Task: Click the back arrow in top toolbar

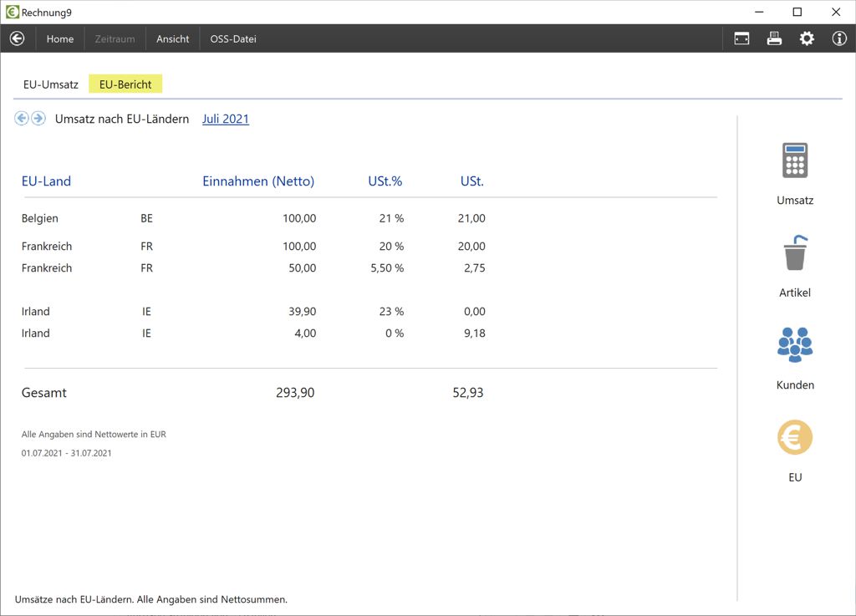Action: point(17,38)
